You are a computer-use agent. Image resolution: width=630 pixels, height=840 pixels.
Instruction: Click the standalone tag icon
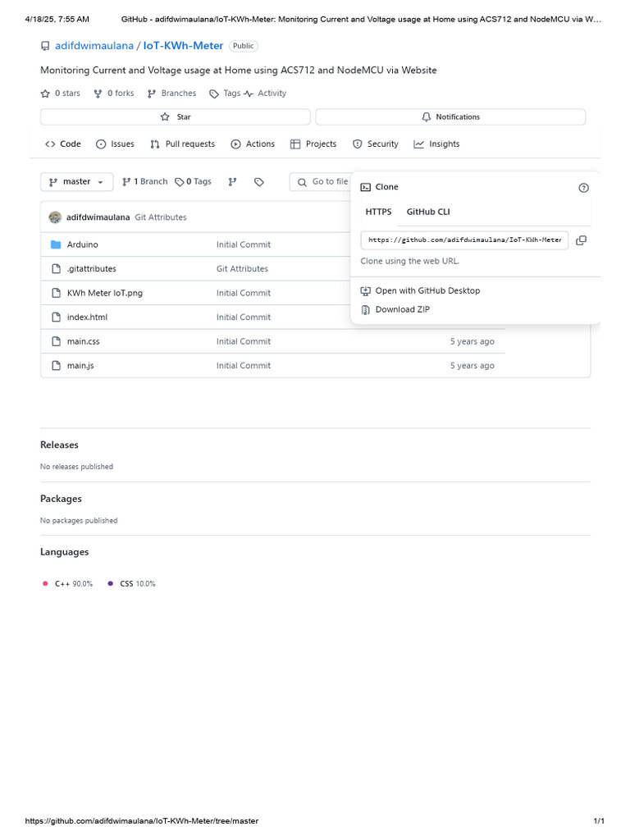pos(259,182)
